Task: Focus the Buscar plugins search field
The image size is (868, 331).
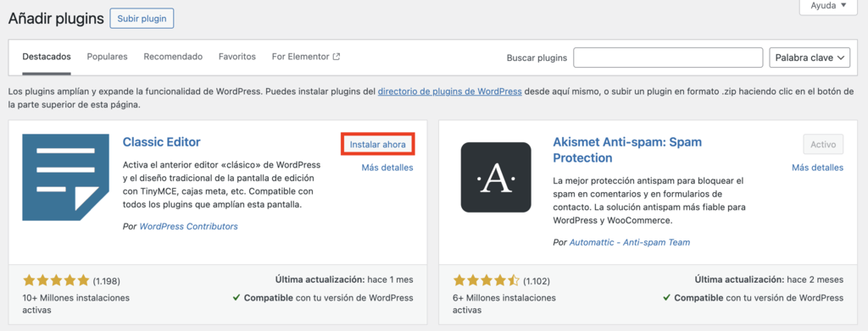Action: (668, 58)
